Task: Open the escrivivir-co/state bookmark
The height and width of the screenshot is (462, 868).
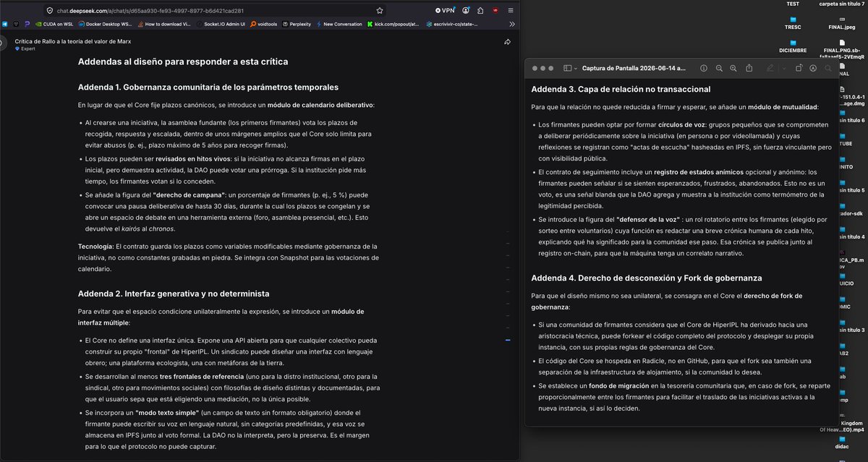Action: click(452, 24)
